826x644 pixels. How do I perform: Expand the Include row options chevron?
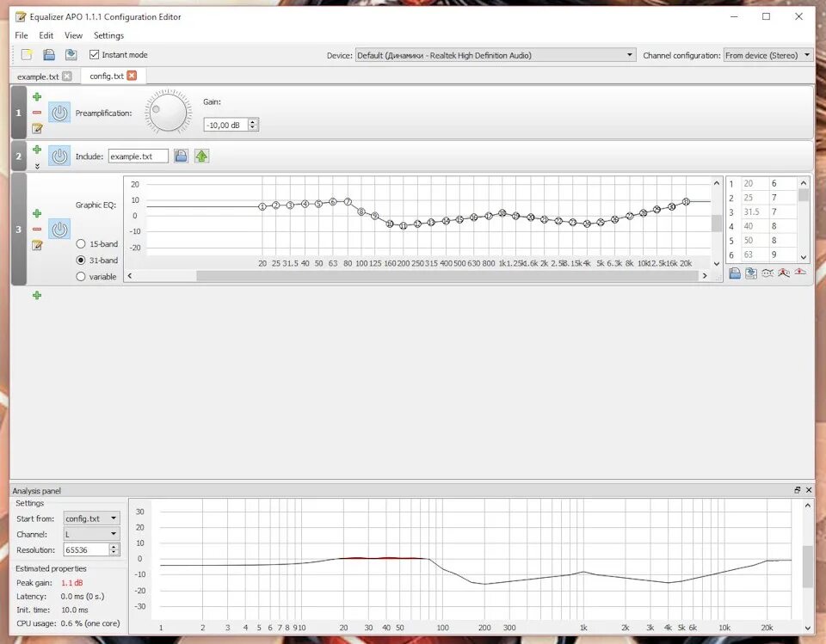37,166
